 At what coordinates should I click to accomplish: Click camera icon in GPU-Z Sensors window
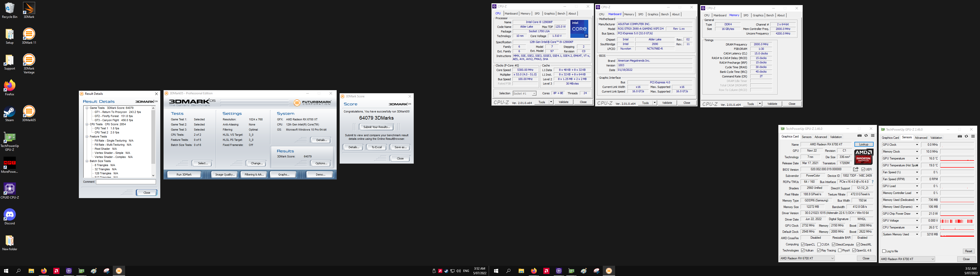960,136
